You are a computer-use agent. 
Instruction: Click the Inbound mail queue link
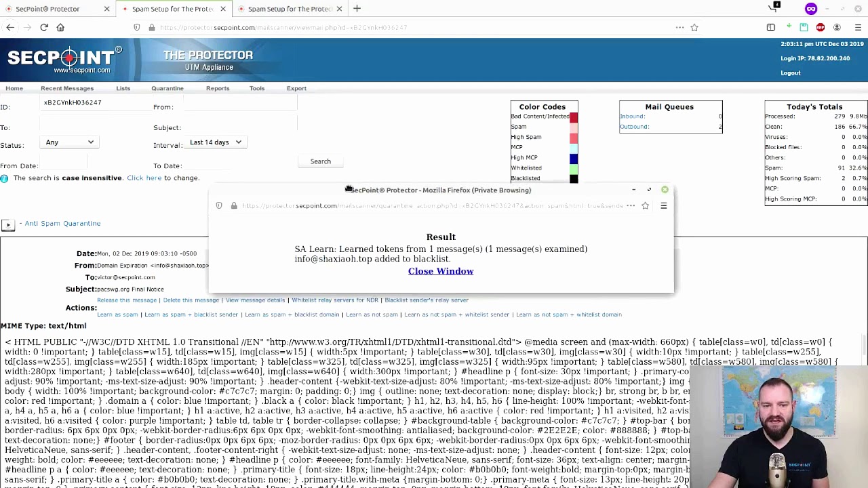632,117
